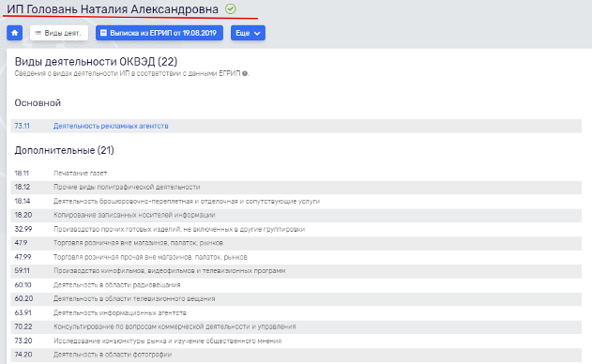Open Выписка из ЕГРИП от 19.08.2019
This screenshot has height=364, width=592.
tap(159, 33)
